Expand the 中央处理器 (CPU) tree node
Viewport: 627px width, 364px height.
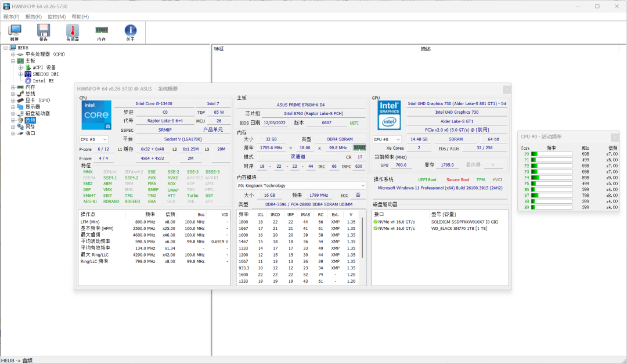point(13,55)
